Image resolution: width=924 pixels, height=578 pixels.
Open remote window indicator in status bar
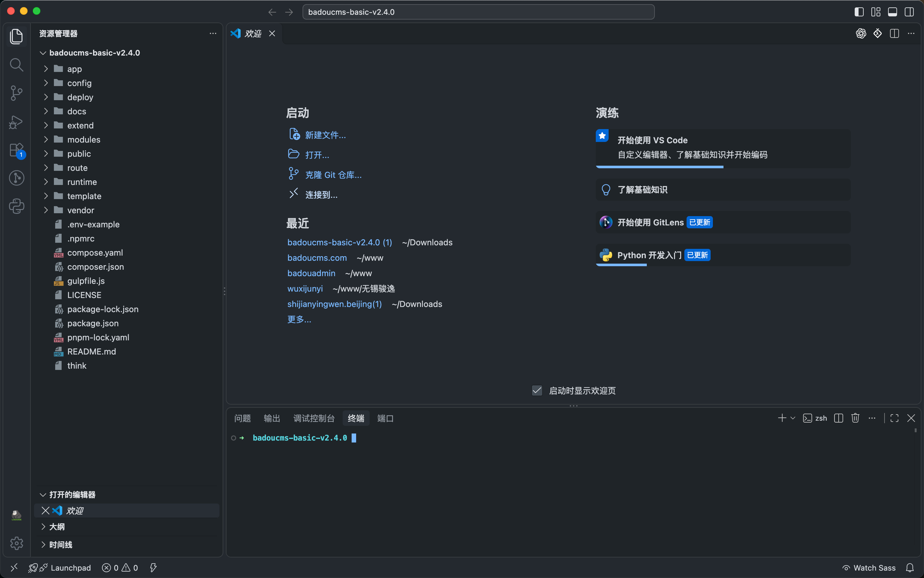[x=14, y=568]
